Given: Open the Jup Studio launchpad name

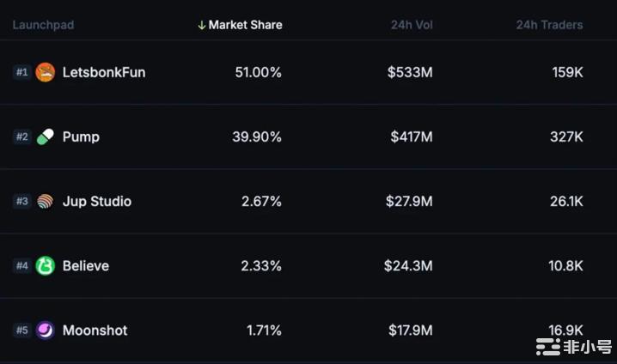Looking at the screenshot, I should 97,201.
